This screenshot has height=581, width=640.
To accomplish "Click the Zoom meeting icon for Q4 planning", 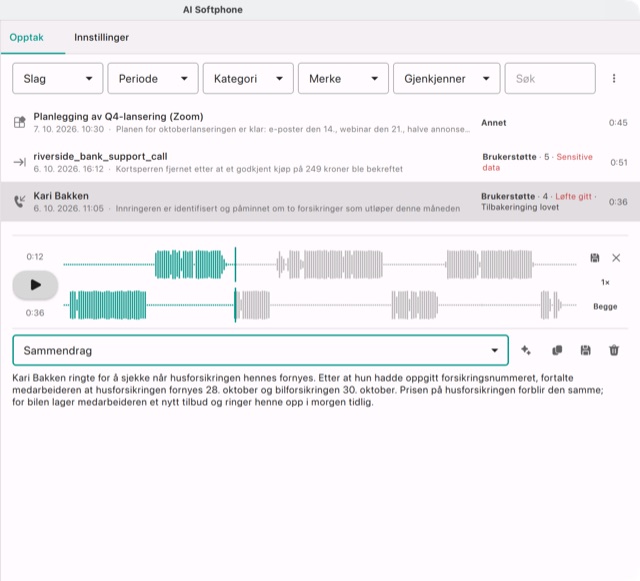I will coord(20,122).
